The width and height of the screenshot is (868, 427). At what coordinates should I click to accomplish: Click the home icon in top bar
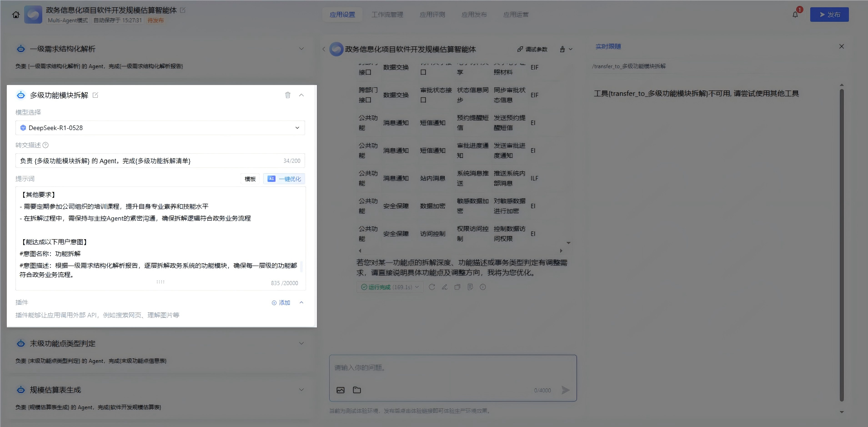[16, 15]
